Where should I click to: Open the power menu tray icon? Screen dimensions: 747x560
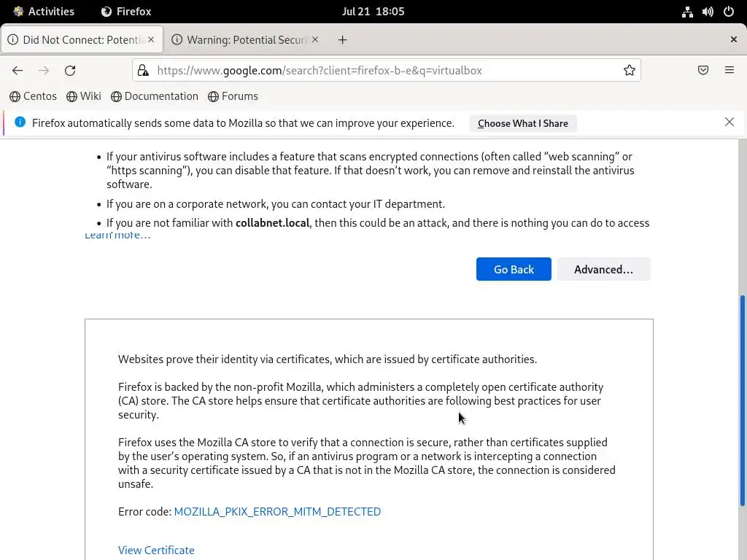(729, 12)
